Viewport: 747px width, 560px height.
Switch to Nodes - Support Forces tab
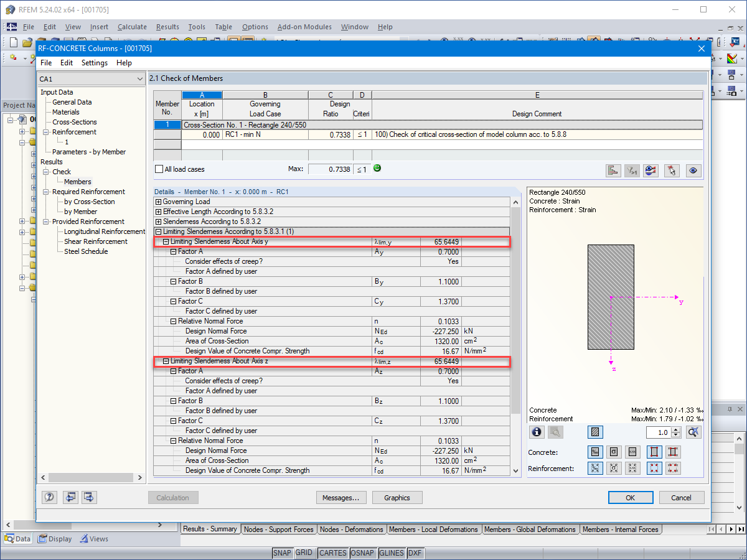pyautogui.click(x=278, y=530)
